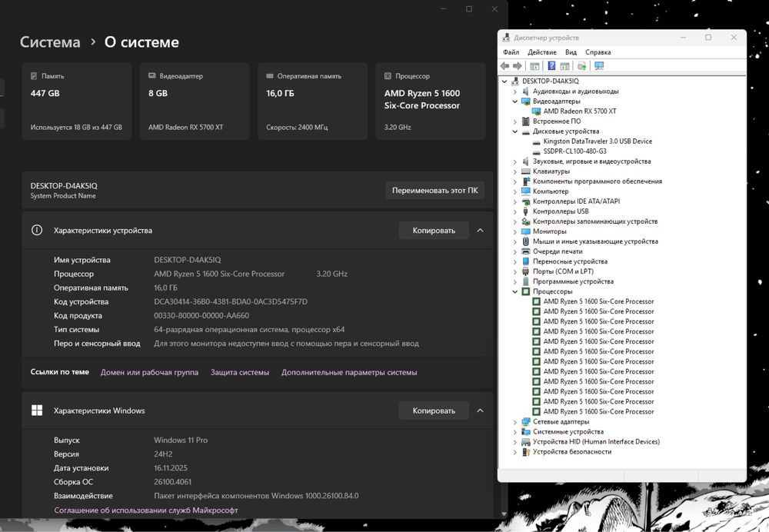
Task: Open Вид menu in Device Manager
Action: 571,52
